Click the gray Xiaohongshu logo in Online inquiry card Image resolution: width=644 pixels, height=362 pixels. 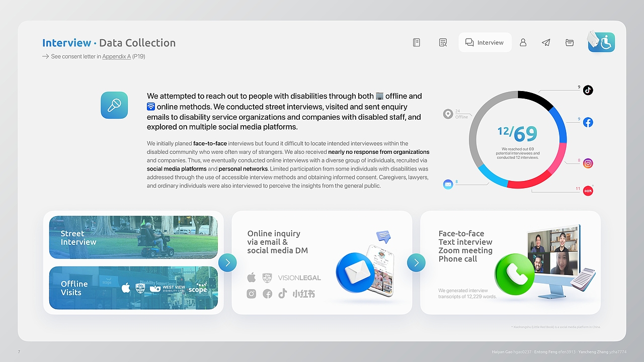click(x=304, y=294)
